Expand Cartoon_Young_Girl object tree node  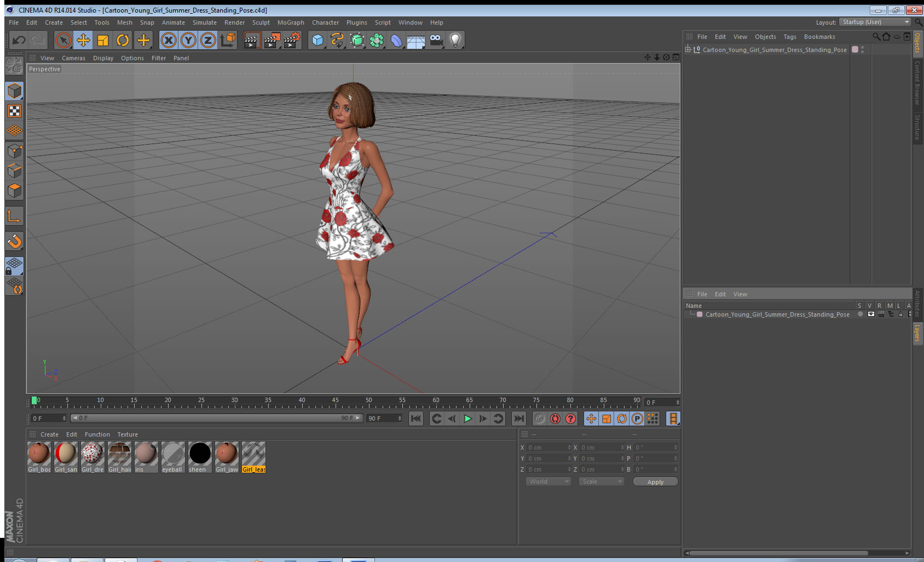tap(688, 49)
